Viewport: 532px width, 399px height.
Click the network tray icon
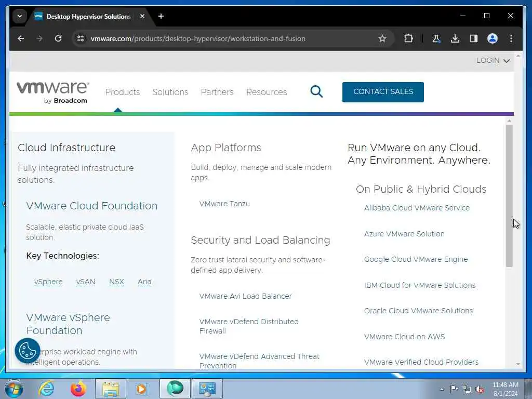467,389
